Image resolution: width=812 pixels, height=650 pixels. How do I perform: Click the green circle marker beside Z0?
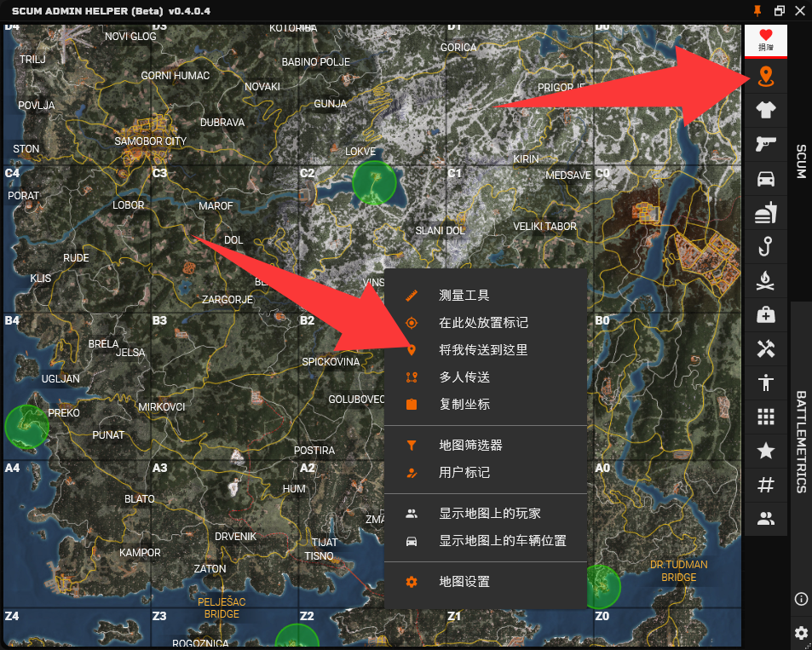[602, 587]
